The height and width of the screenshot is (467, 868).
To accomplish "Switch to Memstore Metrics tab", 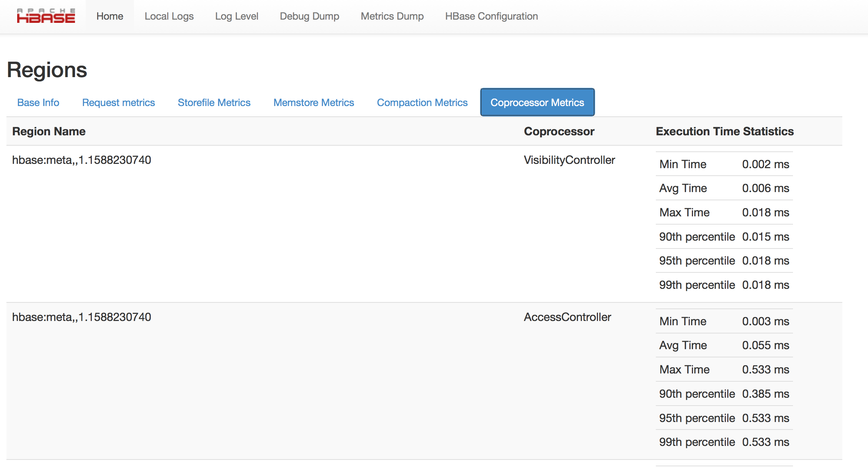I will (x=314, y=102).
